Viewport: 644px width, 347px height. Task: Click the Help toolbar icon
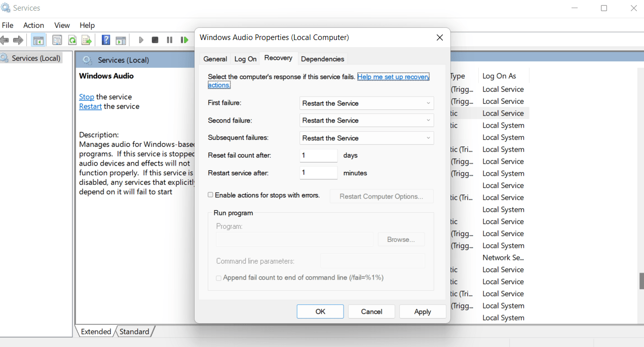(x=105, y=40)
